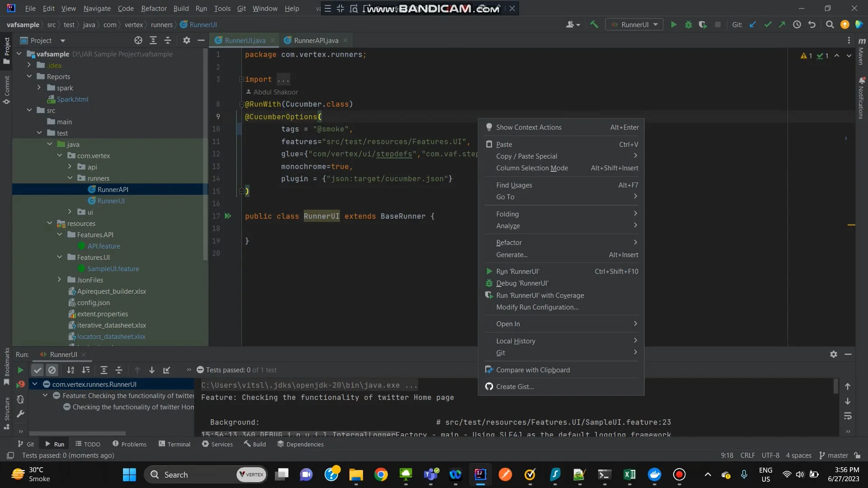Expand the spark folder
The width and height of the screenshot is (868, 488).
pyautogui.click(x=39, y=88)
